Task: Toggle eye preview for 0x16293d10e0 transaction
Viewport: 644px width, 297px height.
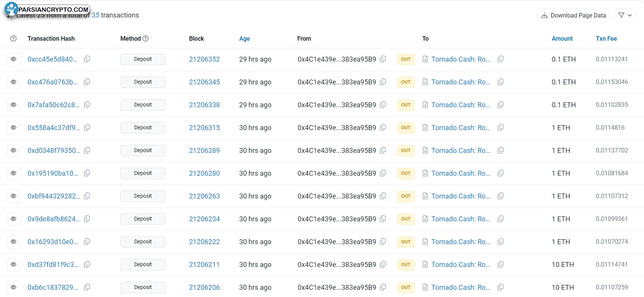Action: coord(13,241)
